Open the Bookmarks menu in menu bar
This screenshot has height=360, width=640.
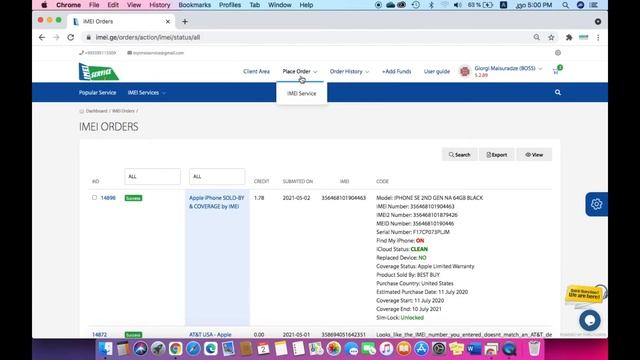point(195,5)
